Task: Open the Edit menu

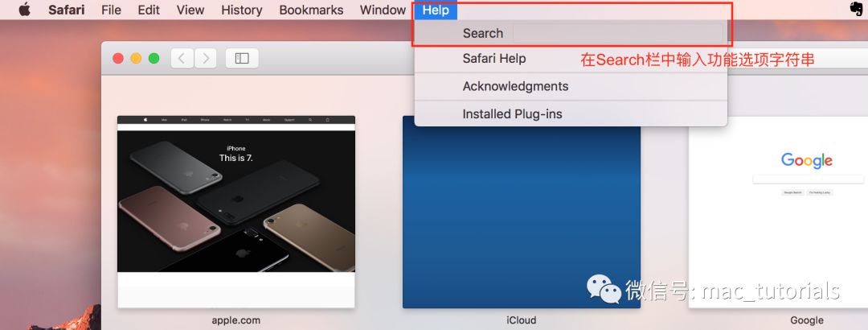Action: coord(149,10)
